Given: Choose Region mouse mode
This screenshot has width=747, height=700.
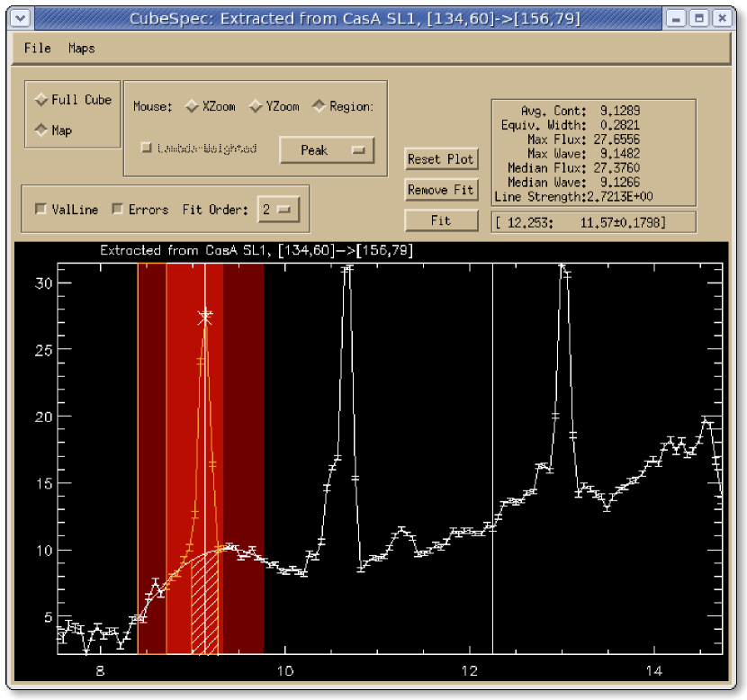Looking at the screenshot, I should coord(319,106).
